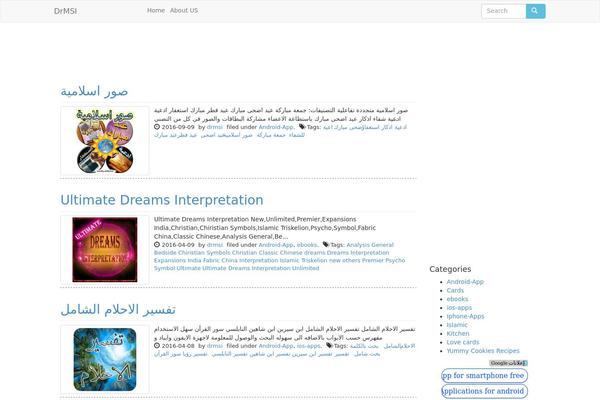Click the blue search magnifier button
This screenshot has width=600, height=400.
pyautogui.click(x=535, y=11)
